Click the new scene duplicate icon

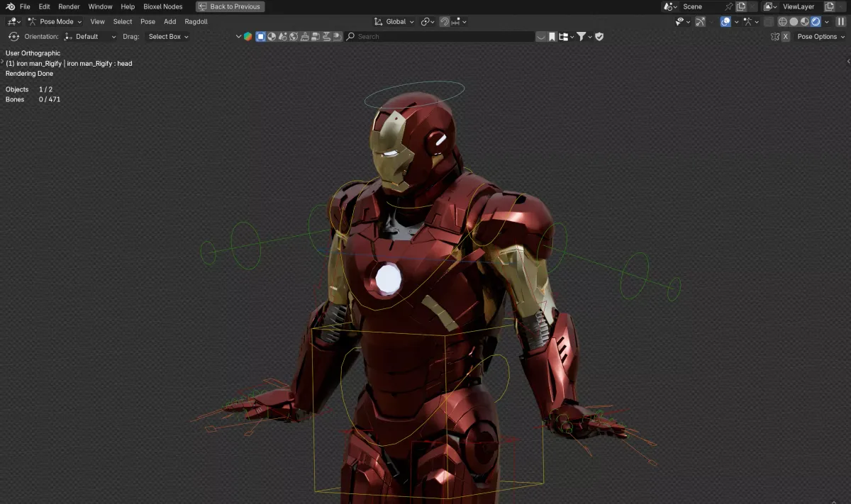(741, 6)
